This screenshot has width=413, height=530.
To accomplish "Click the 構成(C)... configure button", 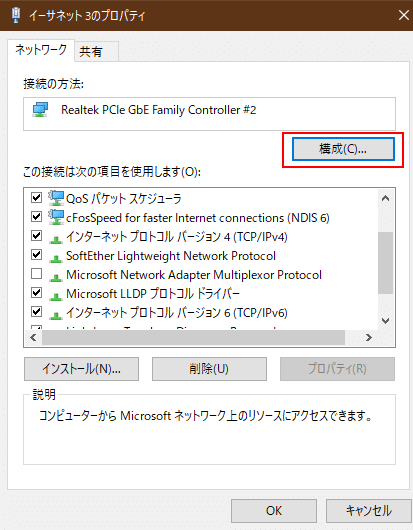I will click(343, 149).
